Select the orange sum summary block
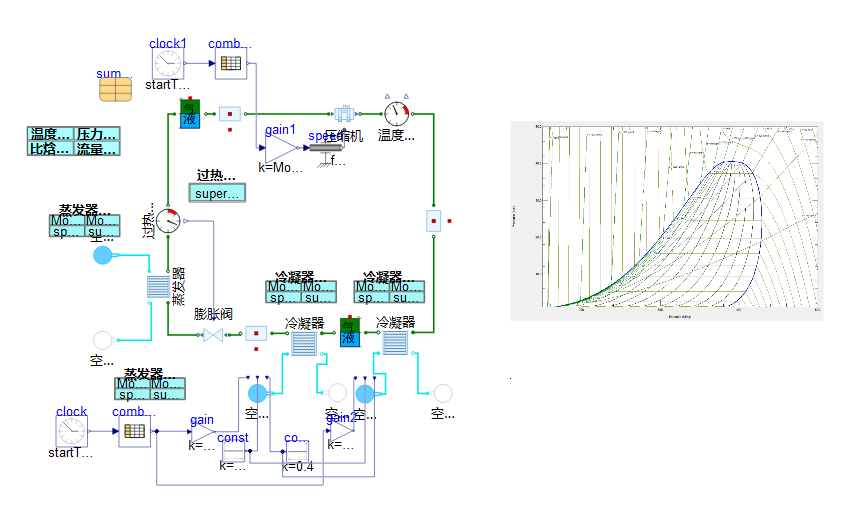Screen dimensions: 850x527 click(115, 90)
